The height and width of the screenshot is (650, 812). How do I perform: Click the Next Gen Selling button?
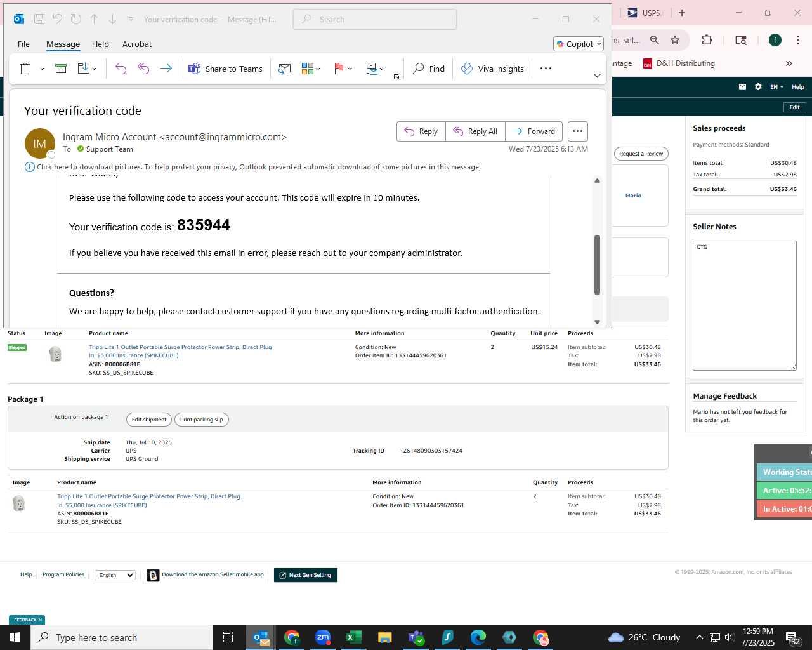(x=306, y=575)
